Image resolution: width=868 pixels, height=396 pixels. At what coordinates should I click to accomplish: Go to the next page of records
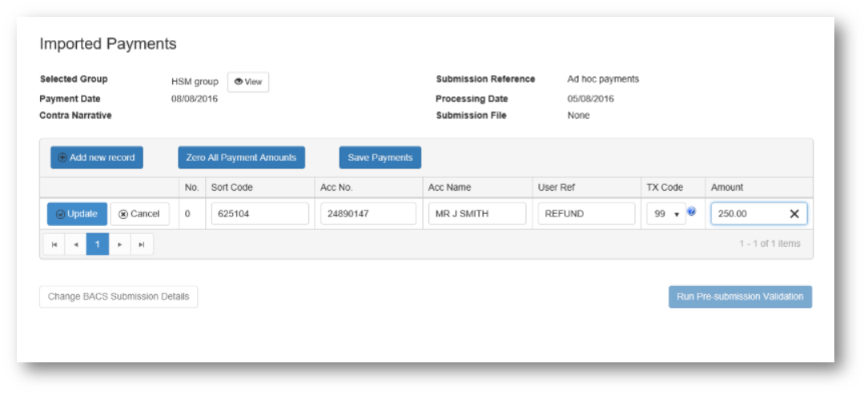tap(120, 244)
